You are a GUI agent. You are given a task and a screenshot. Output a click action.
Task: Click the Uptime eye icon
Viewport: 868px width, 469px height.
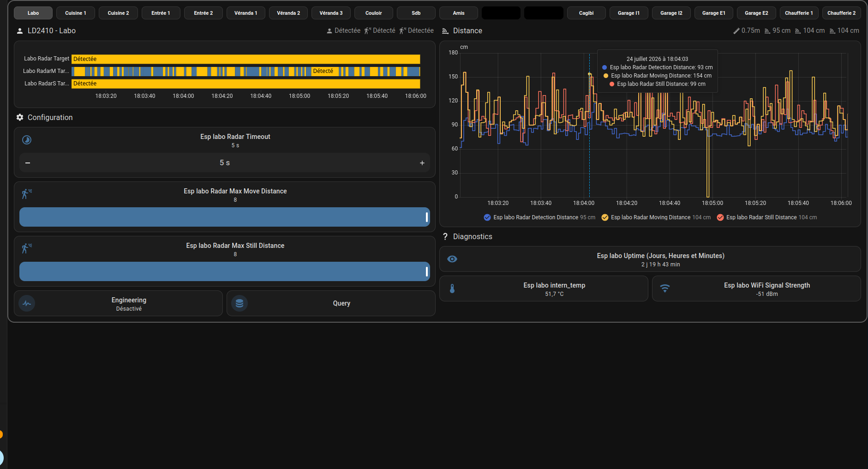452,259
